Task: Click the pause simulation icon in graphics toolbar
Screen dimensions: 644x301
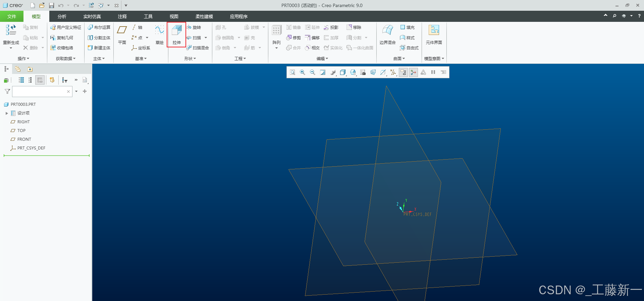Action: 433,72
